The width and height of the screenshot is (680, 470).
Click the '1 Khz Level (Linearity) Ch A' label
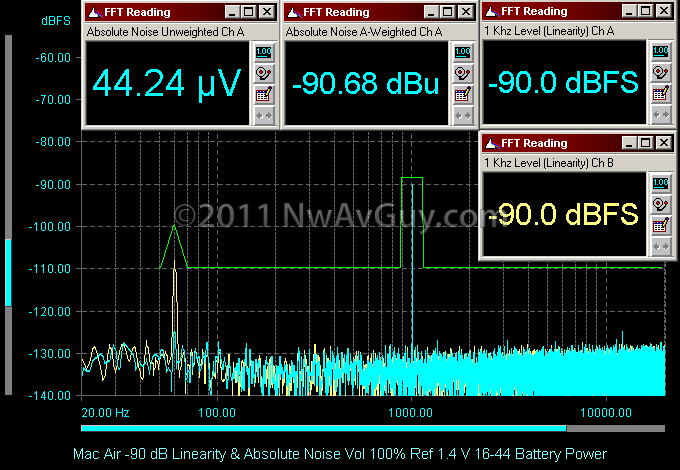(549, 31)
